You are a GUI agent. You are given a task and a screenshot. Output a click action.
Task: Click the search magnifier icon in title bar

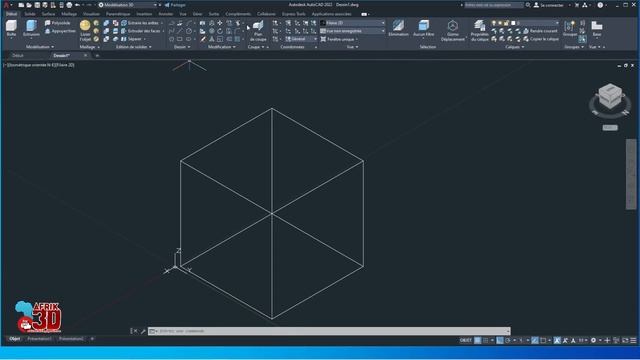(x=528, y=5)
